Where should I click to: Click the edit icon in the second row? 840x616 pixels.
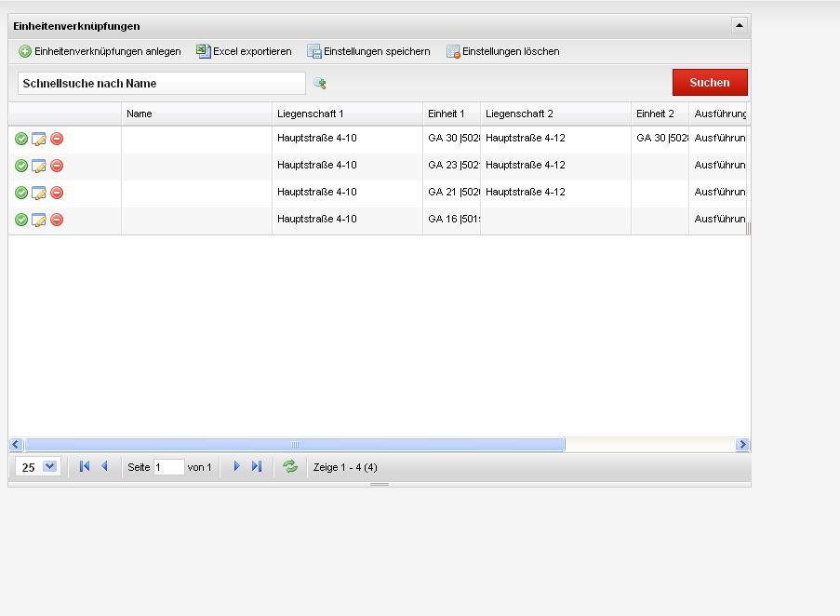click(x=39, y=166)
